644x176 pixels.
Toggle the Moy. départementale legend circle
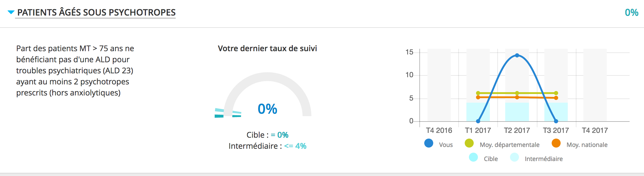click(x=469, y=143)
